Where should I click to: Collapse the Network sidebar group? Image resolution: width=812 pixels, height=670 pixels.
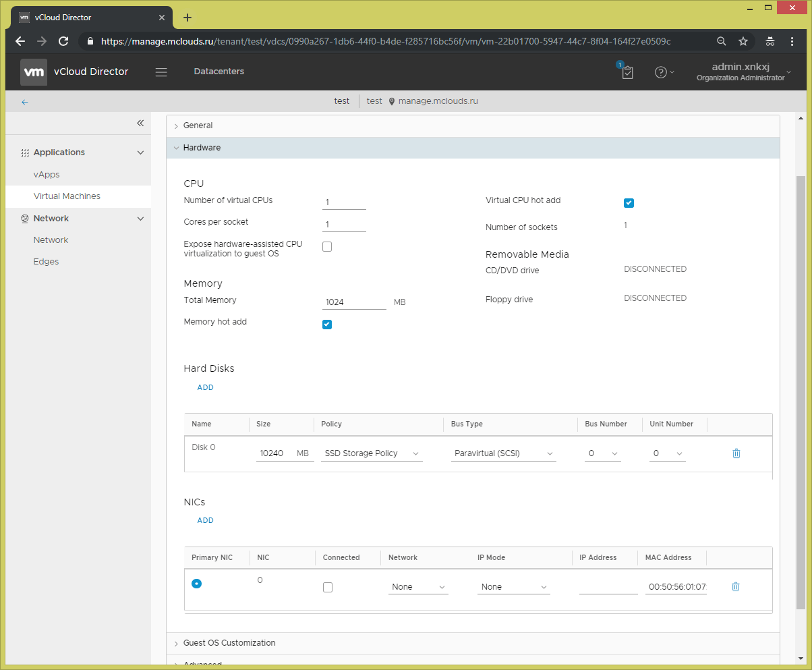coord(140,219)
